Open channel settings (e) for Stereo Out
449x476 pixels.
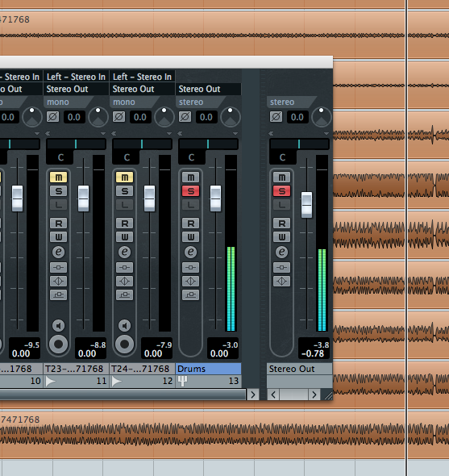282,252
